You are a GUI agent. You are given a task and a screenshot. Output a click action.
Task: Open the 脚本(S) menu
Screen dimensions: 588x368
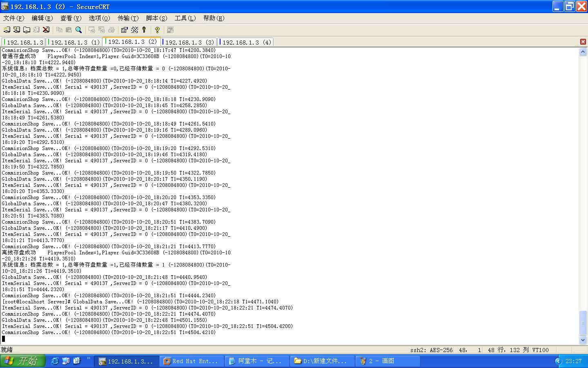[x=156, y=18]
